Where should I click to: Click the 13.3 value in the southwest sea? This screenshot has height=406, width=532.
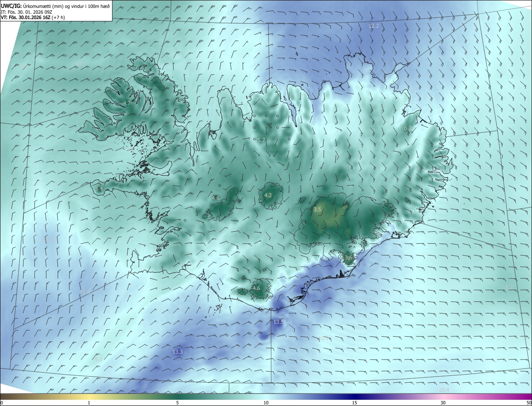pyautogui.click(x=177, y=352)
